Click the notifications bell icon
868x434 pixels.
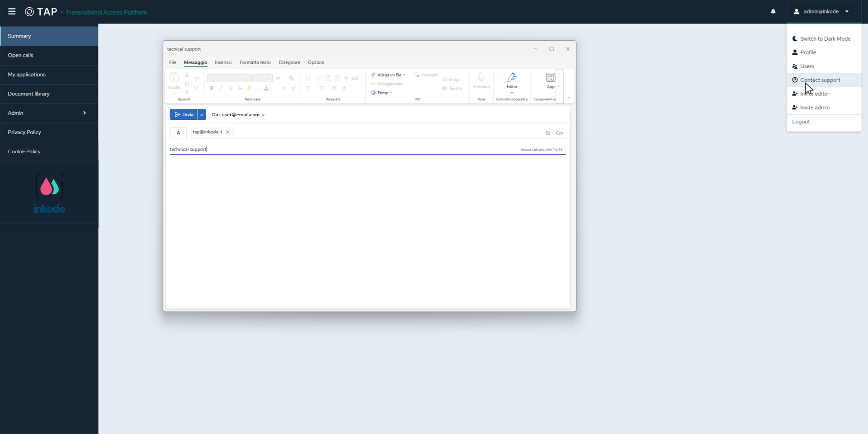(x=773, y=12)
